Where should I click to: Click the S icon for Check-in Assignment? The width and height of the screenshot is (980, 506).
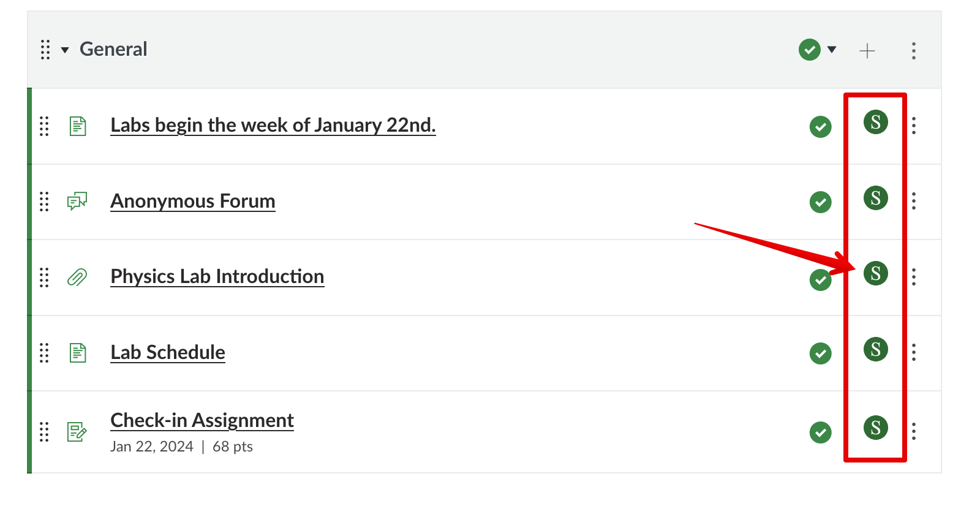coord(875,428)
